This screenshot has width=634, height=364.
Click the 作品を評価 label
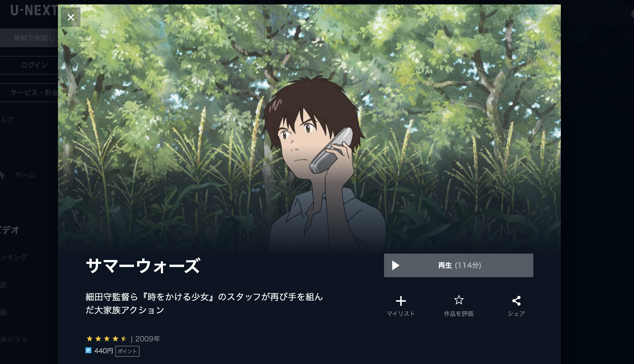pyautogui.click(x=459, y=314)
